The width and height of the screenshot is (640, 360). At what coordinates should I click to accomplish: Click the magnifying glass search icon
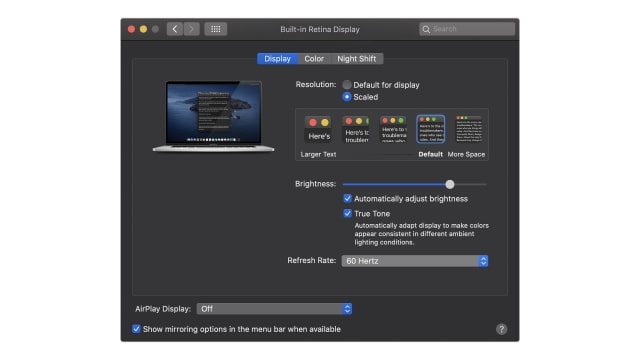(426, 29)
